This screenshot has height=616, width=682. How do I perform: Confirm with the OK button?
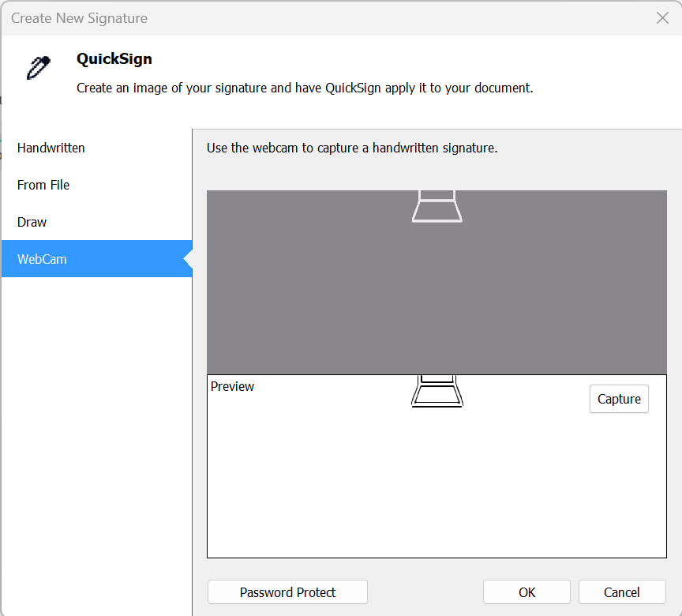click(x=526, y=592)
